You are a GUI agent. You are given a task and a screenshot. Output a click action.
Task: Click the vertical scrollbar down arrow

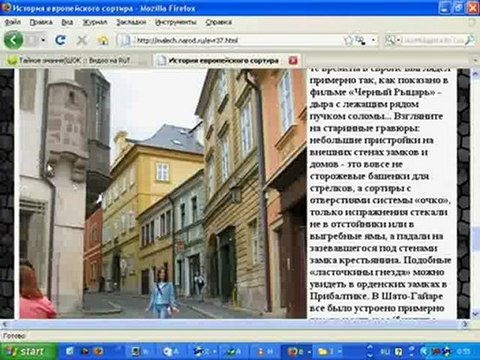pos(475,314)
